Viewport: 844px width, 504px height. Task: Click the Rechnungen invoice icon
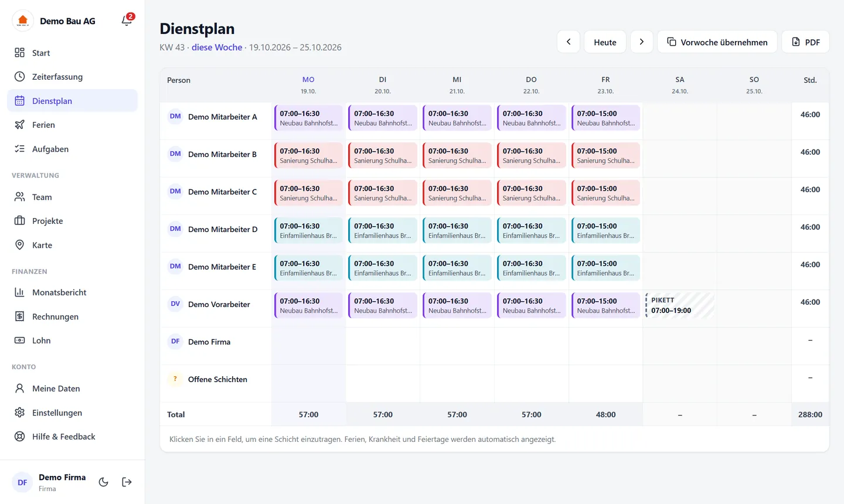coord(19,316)
